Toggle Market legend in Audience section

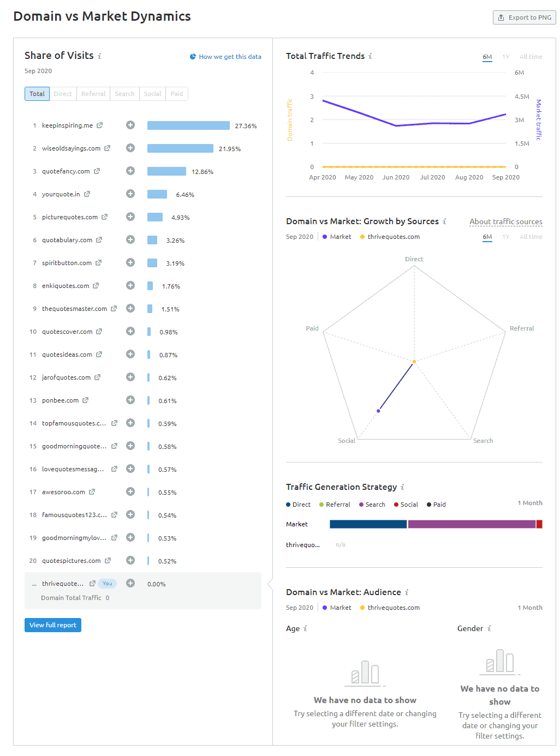(x=337, y=608)
